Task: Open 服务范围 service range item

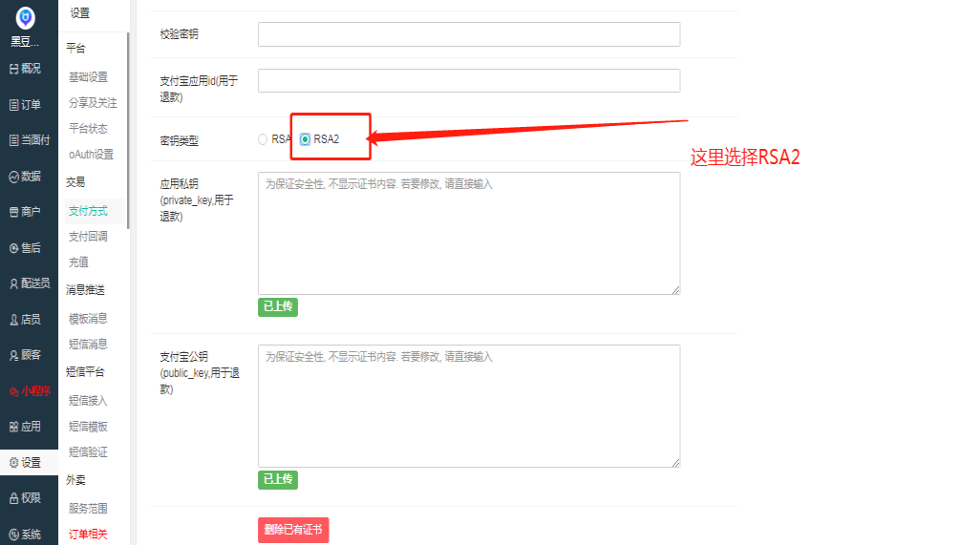Action: click(88, 509)
